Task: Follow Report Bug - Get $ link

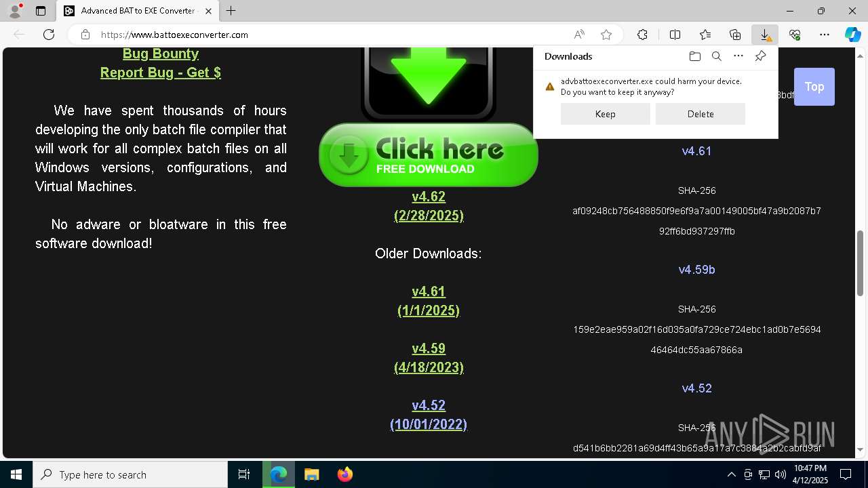Action: 161,73
